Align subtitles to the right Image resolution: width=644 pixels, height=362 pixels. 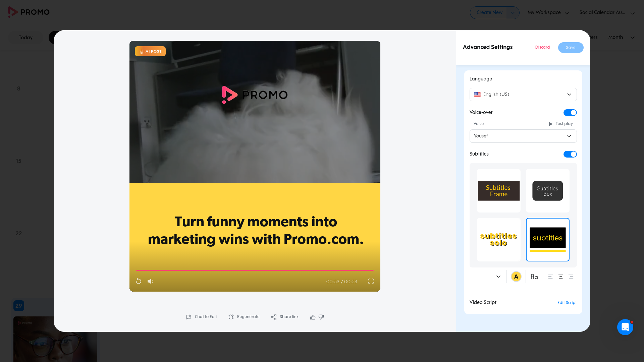[571, 277]
